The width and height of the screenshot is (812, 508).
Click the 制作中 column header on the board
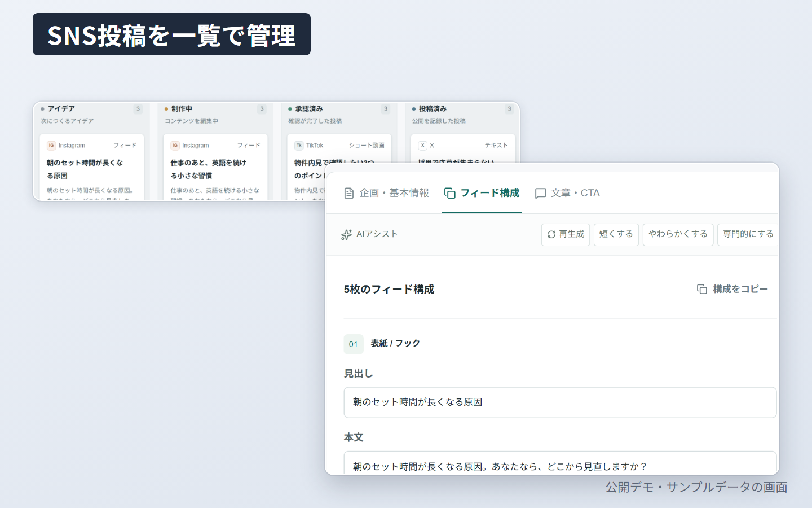click(182, 108)
